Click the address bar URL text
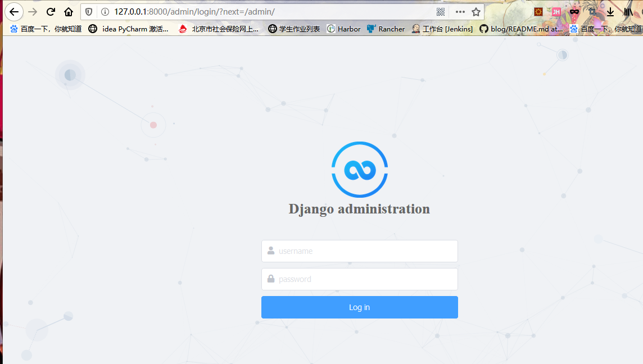 [x=194, y=12]
